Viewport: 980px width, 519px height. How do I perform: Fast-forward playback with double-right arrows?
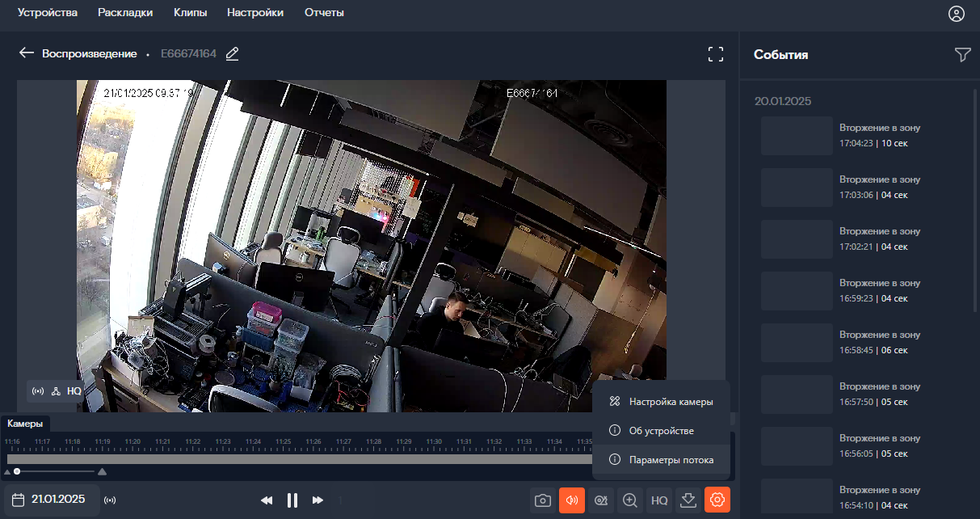coord(318,500)
